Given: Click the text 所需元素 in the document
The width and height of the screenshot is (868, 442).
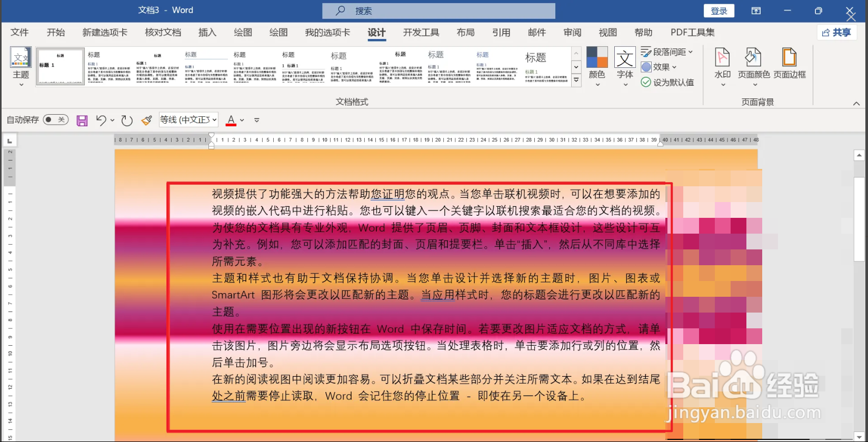Looking at the screenshot, I should click(x=234, y=262).
